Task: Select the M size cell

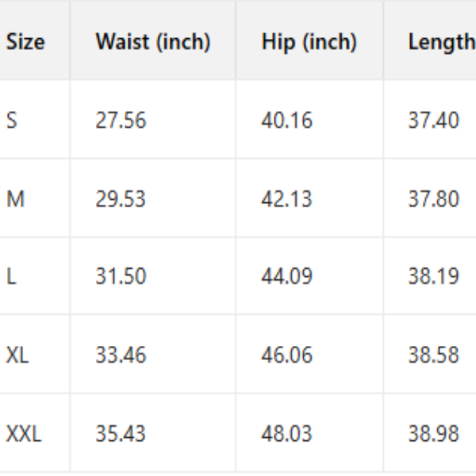Action: point(15,198)
